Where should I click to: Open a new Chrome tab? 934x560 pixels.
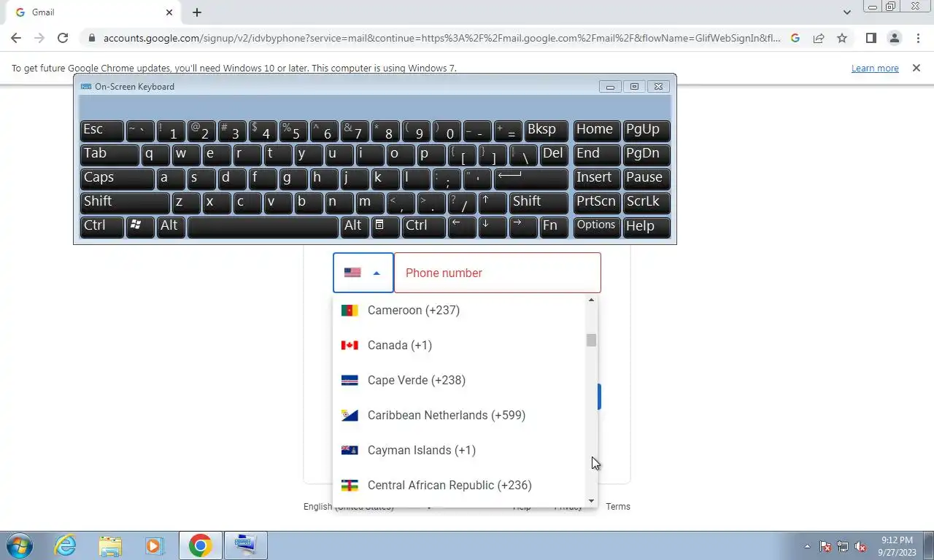pos(197,12)
